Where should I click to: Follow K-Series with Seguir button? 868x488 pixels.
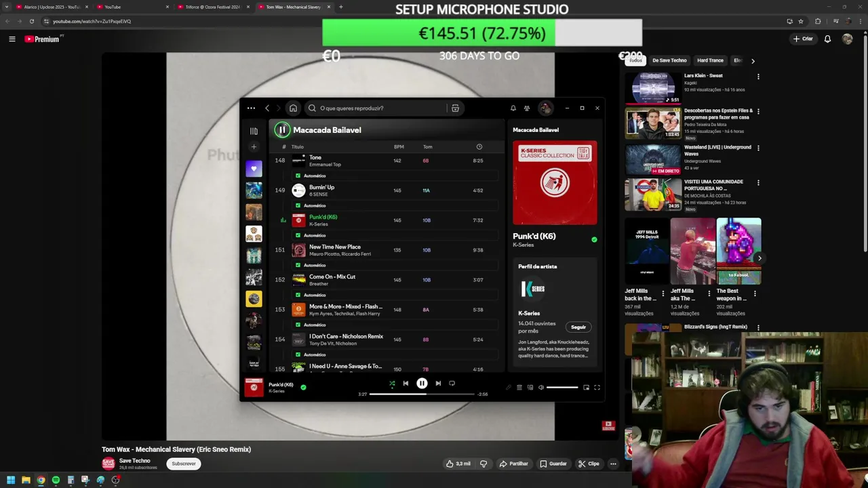pyautogui.click(x=578, y=327)
